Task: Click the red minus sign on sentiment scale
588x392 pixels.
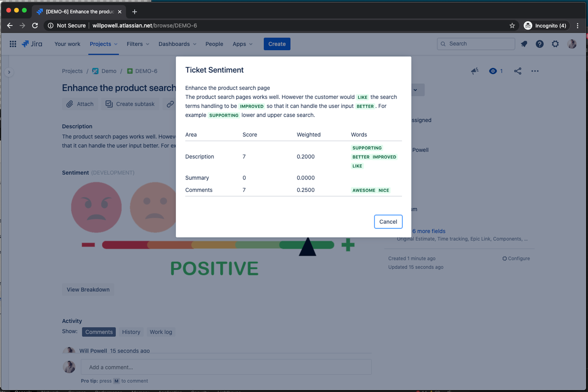Action: click(88, 245)
